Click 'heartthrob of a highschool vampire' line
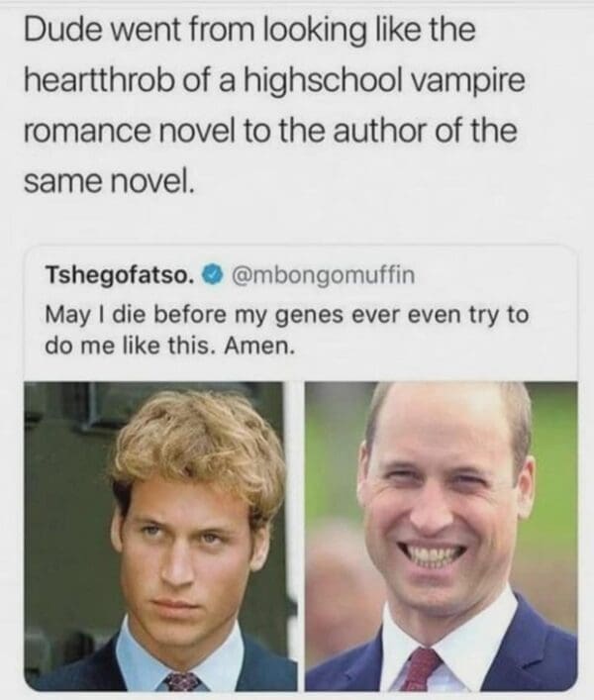 [274, 81]
